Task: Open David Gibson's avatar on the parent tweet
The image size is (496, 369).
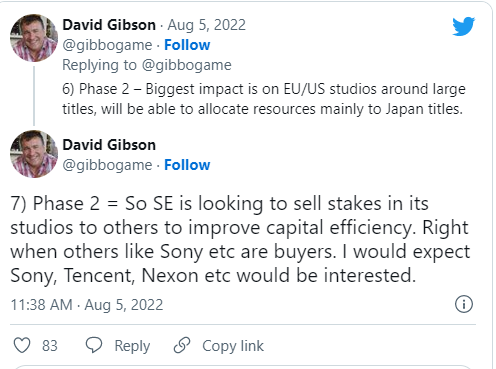Action: tap(34, 38)
